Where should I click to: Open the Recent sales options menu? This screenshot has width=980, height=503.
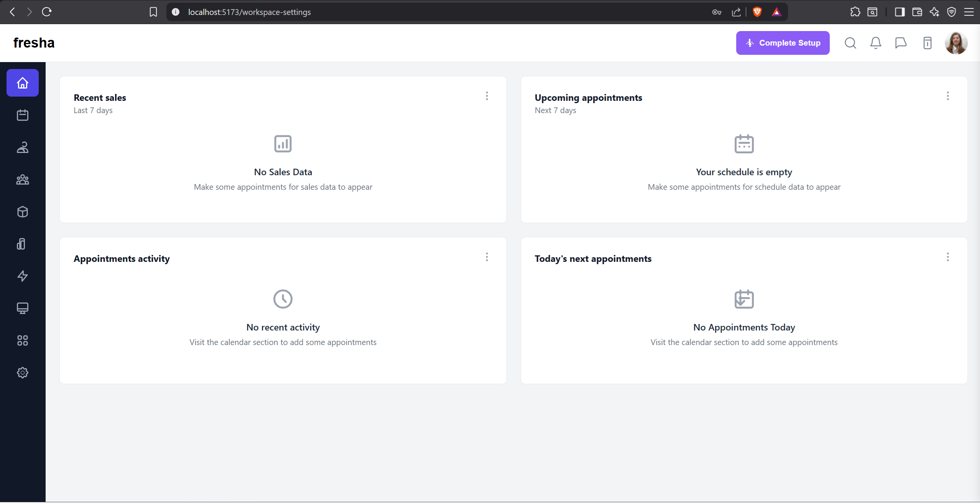487,96
